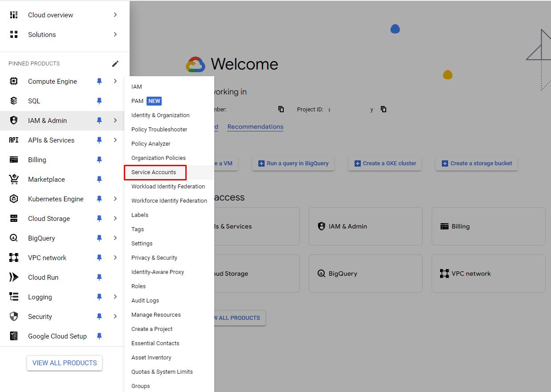
Task: Click the Cloud Run icon
Action: (x=14, y=277)
